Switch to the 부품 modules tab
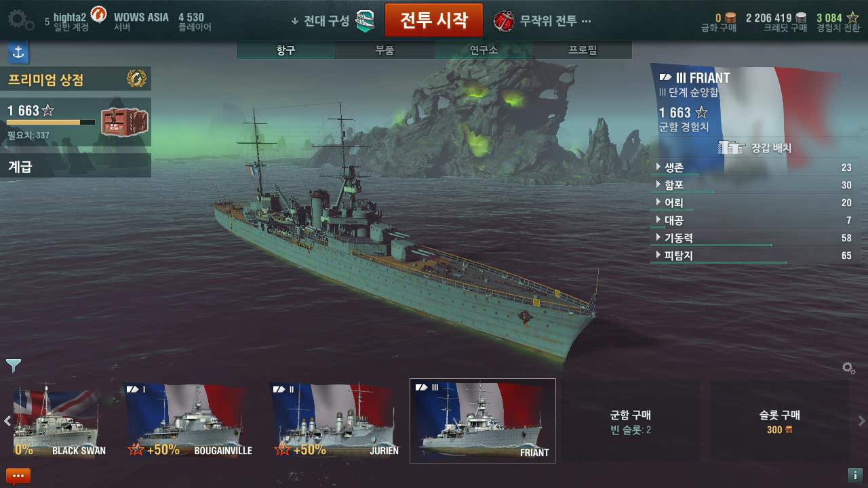 tap(384, 50)
